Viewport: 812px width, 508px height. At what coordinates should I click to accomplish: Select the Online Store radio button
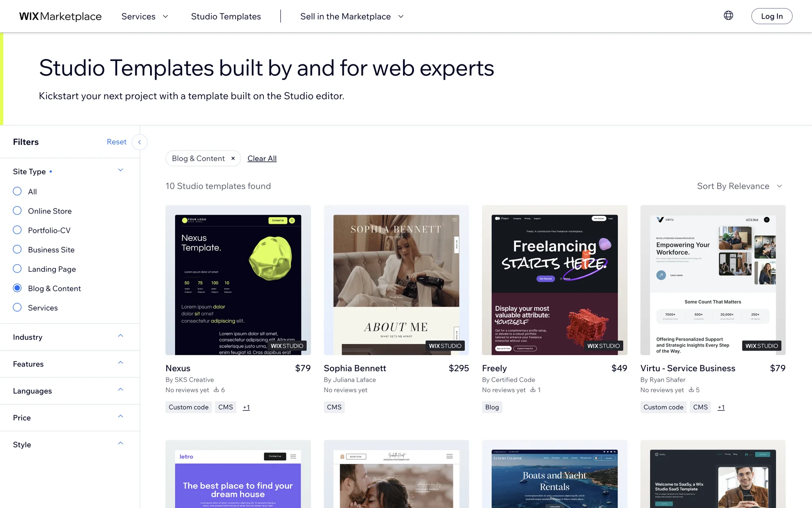[17, 211]
